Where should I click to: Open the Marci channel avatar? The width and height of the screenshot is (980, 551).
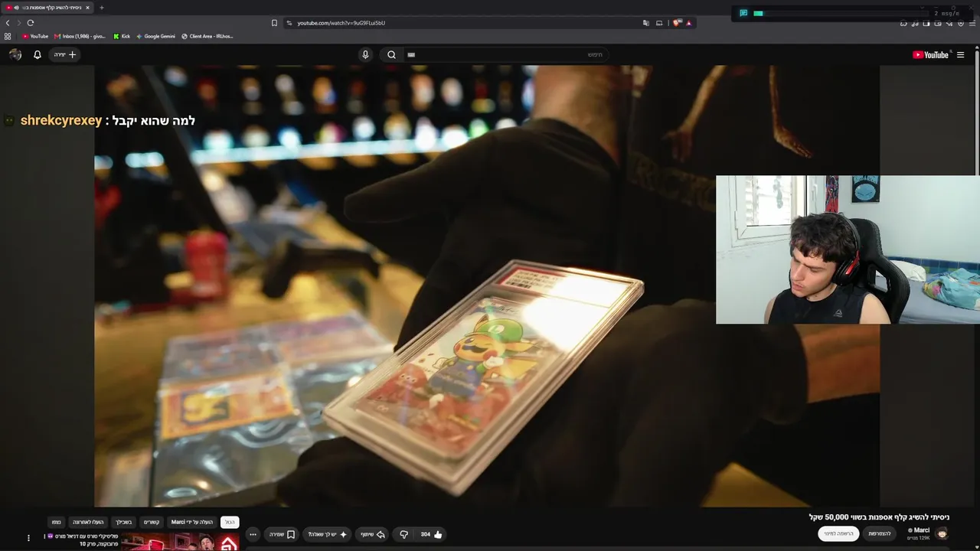point(942,533)
